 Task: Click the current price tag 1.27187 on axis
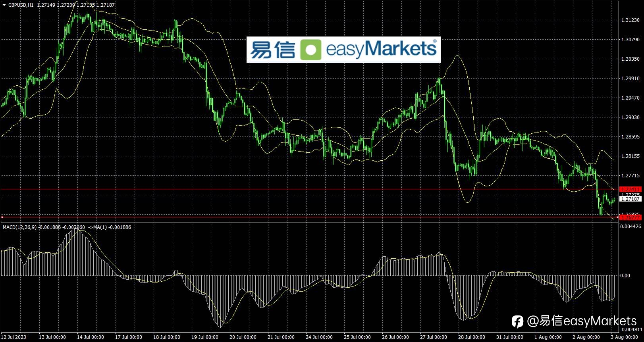pos(631,199)
